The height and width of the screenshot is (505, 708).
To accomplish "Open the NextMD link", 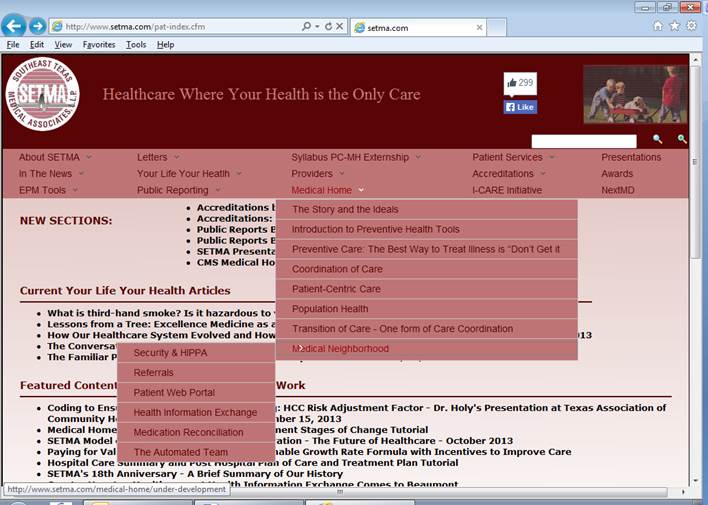I will tap(618, 190).
